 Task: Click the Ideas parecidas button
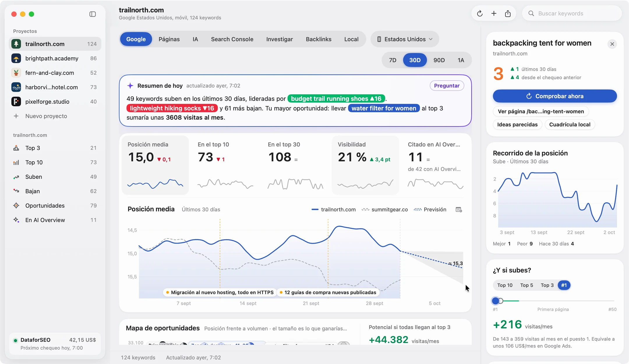517,124
